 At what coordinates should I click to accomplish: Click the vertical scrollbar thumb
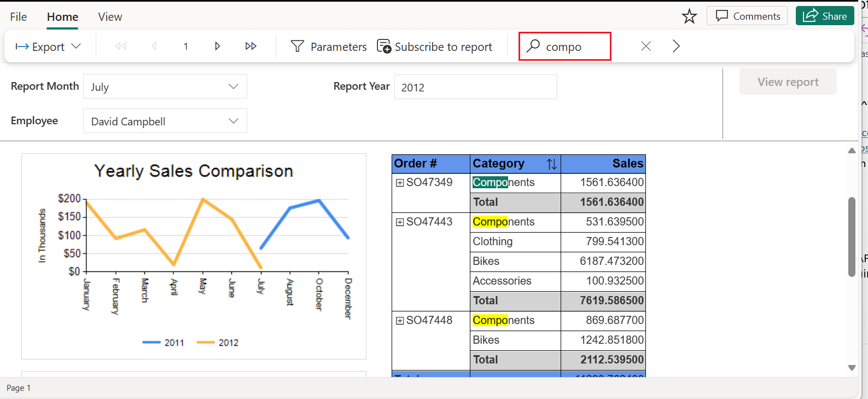pos(852,236)
